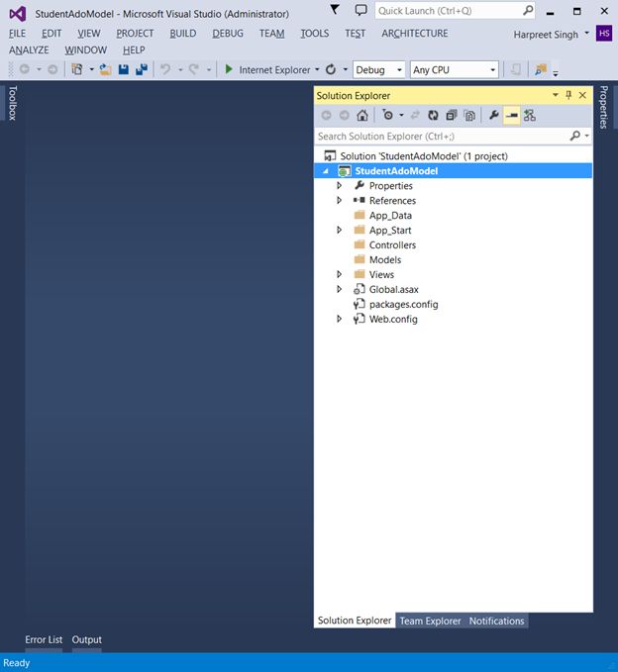Expand the References node
Viewport: 618px width, 672px height.
click(x=340, y=200)
